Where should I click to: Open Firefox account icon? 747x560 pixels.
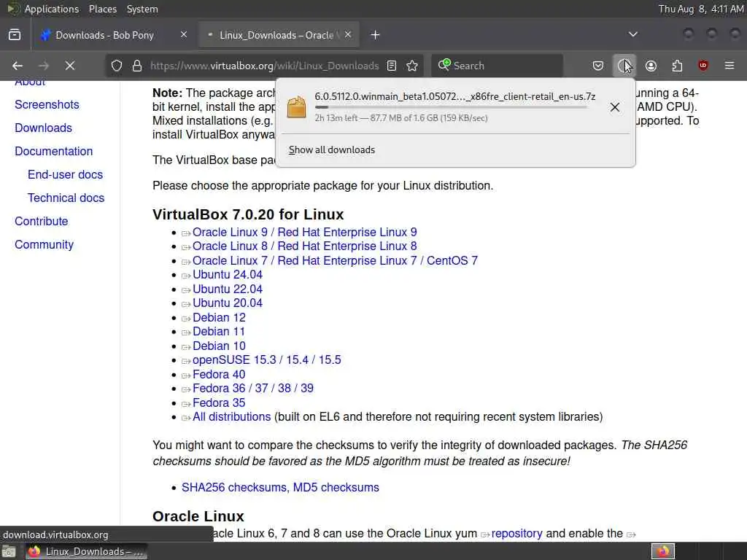click(x=651, y=66)
